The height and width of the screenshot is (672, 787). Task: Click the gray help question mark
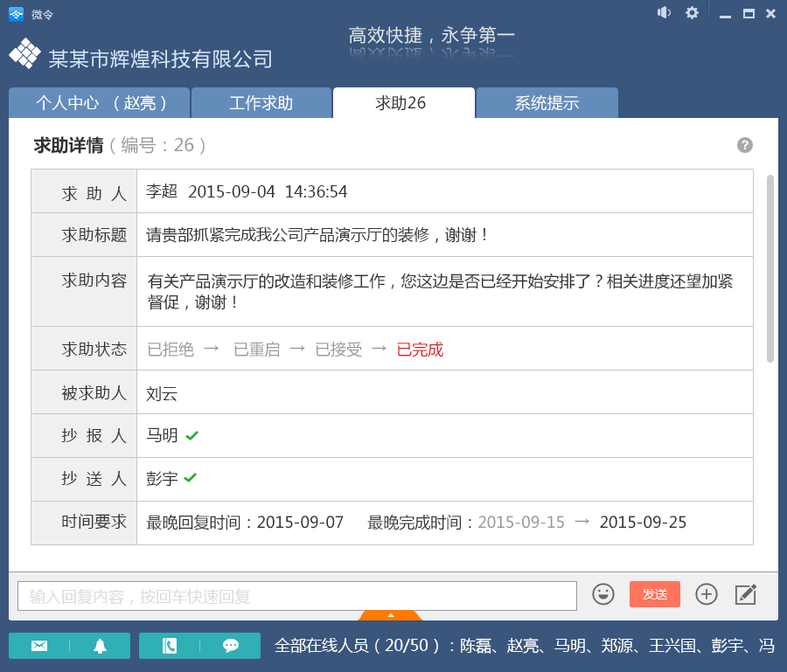click(745, 145)
